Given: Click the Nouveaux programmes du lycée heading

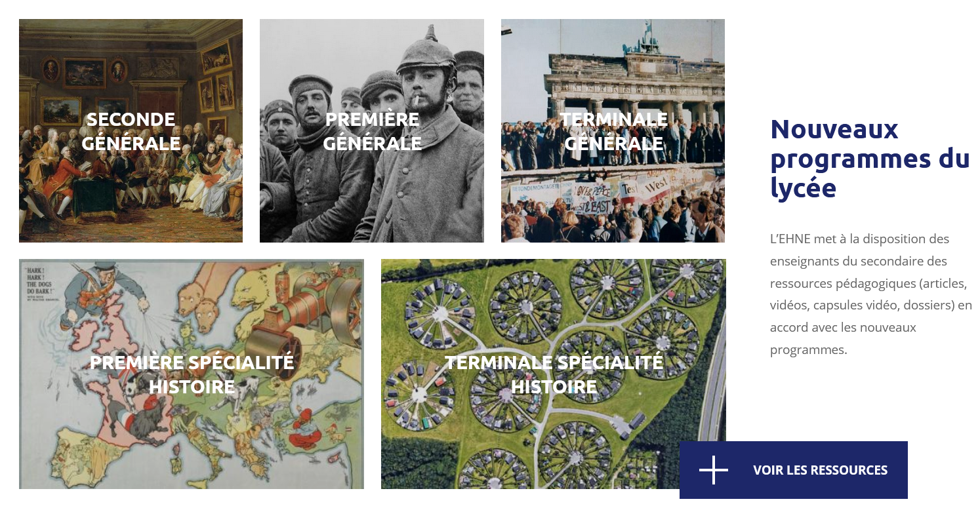Looking at the screenshot, I should 870,158.
